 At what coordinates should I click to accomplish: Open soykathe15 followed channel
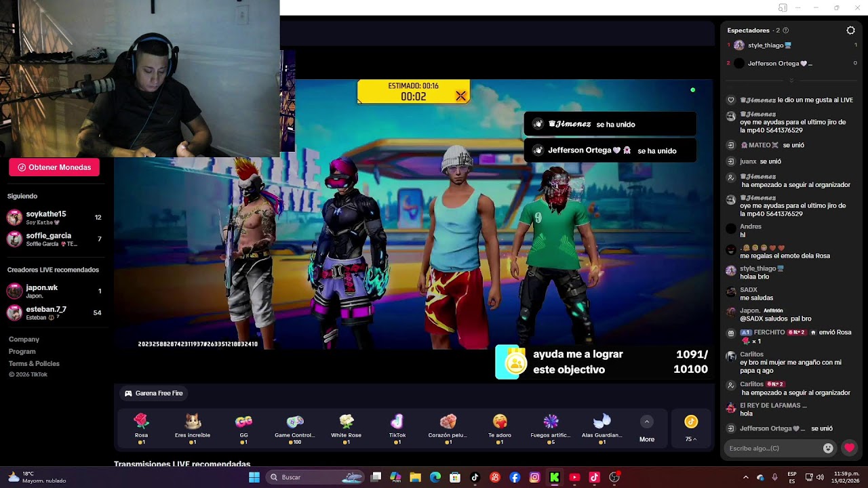(x=54, y=217)
